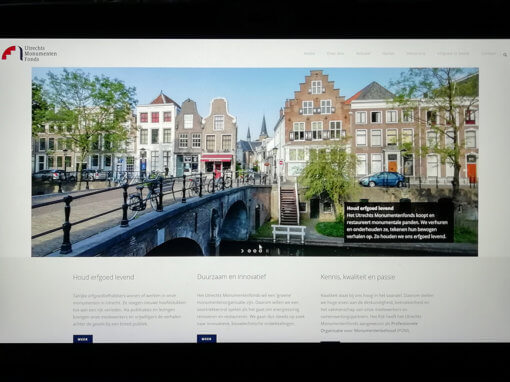This screenshot has height=382, width=510.
Task: Go to the Home menu item
Action: coord(309,53)
